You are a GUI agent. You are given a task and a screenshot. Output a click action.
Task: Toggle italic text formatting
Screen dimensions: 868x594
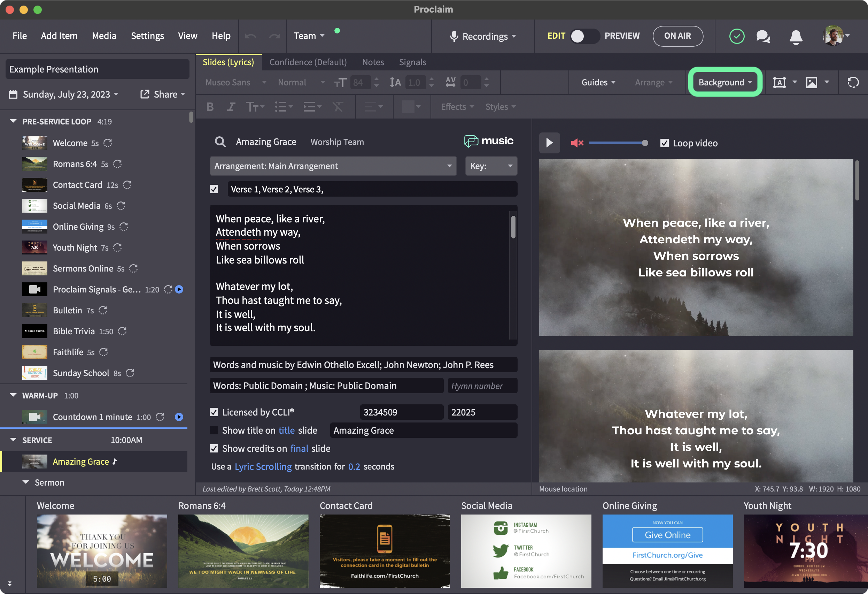click(x=231, y=107)
